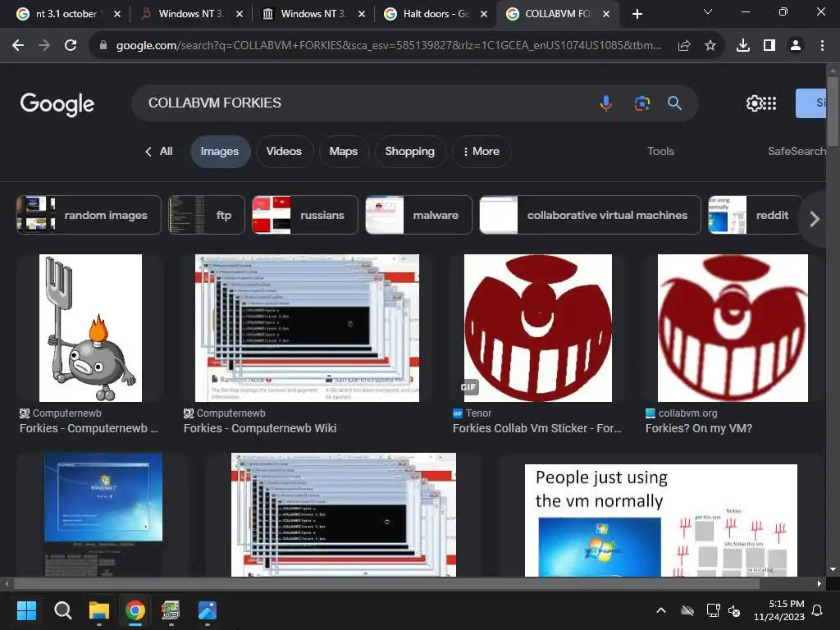
Task: Click the 'random images' suggestion chip
Action: coord(89,215)
